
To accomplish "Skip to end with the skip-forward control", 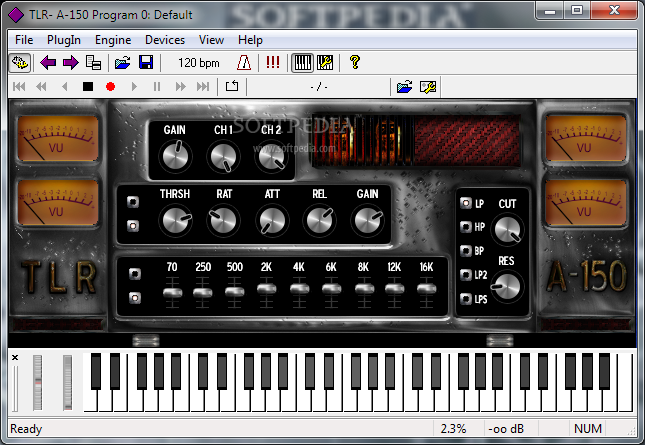I will tap(203, 86).
